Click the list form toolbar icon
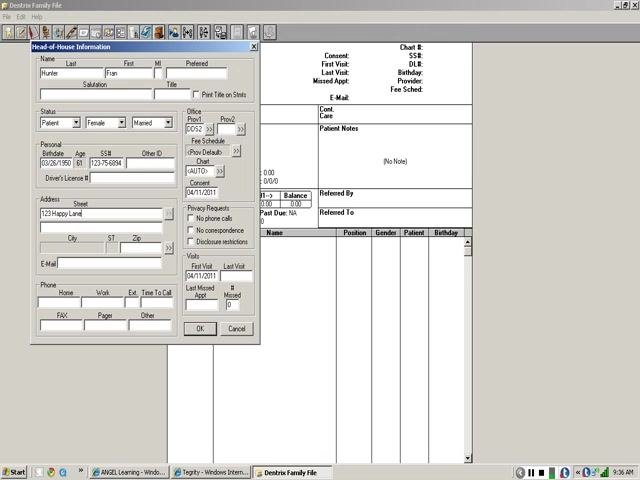 pyautogui.click(x=121, y=32)
